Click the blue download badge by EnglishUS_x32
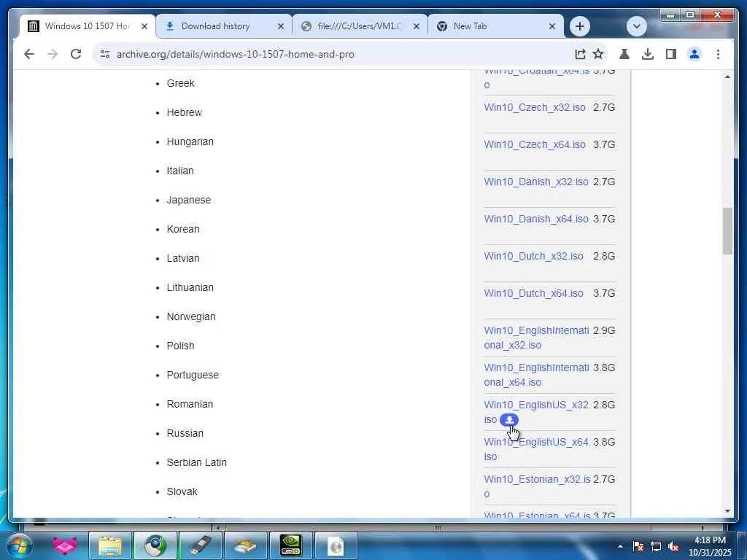Viewport: 747px width, 560px height. (x=508, y=419)
